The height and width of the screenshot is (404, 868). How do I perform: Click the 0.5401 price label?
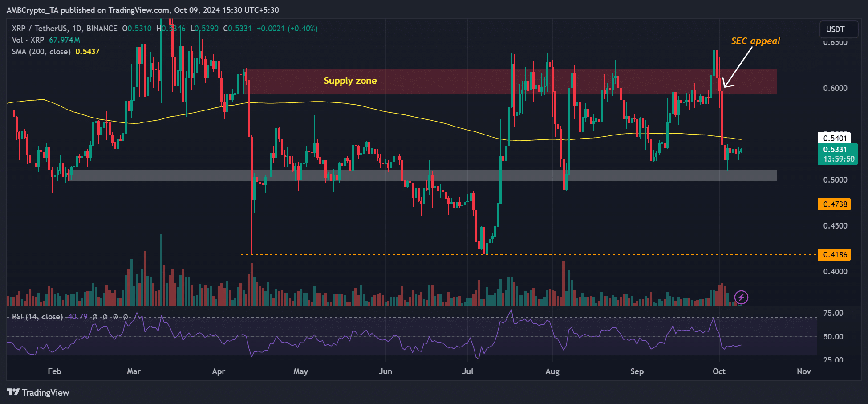[x=835, y=138]
